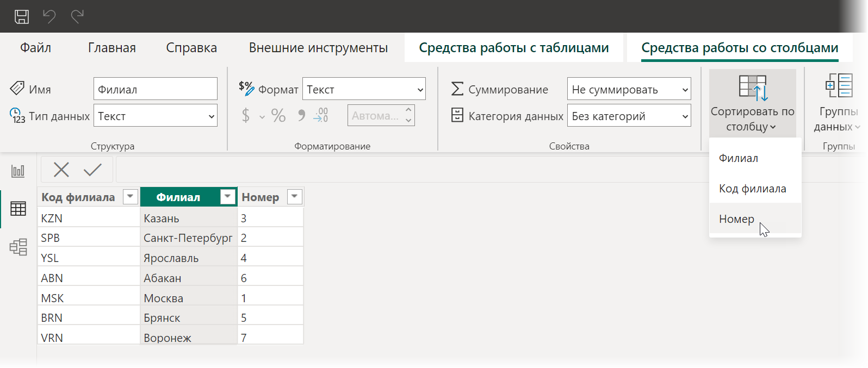
Task: Undo the last action
Action: coord(49,16)
